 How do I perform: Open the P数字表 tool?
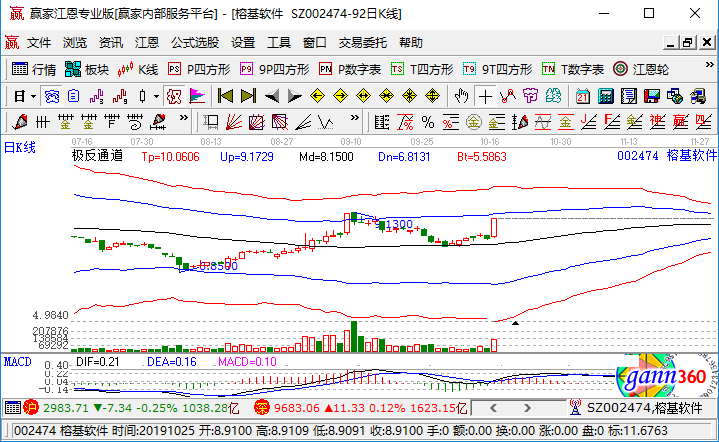[x=350, y=69]
